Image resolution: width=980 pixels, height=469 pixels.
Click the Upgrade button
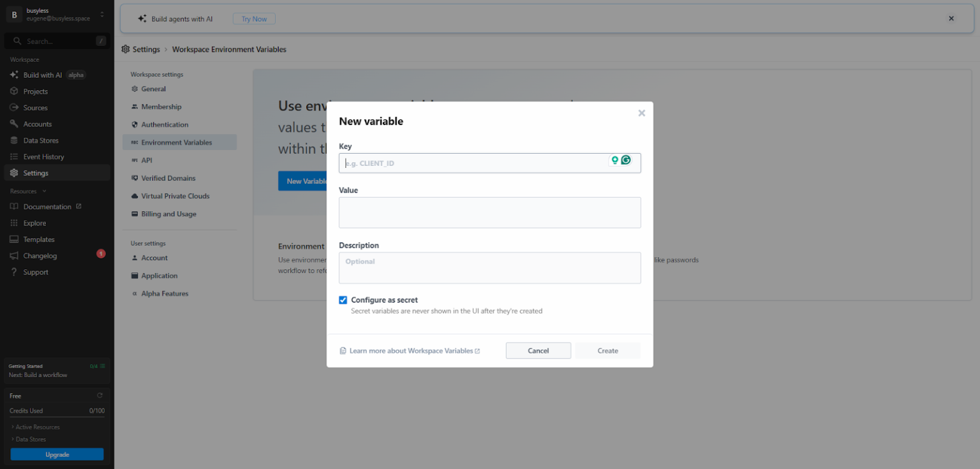pyautogui.click(x=57, y=454)
